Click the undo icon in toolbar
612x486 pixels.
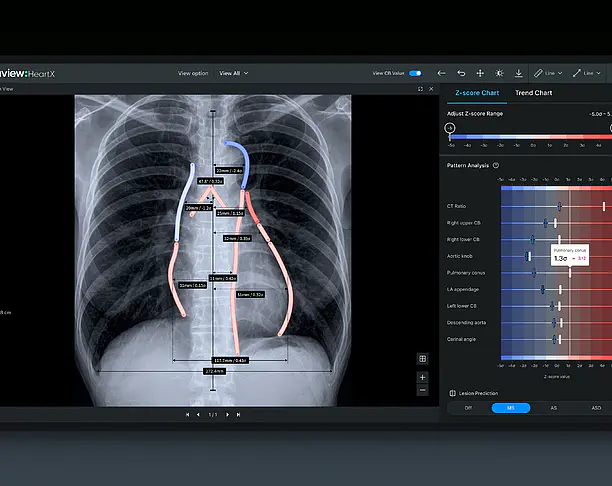(461, 73)
